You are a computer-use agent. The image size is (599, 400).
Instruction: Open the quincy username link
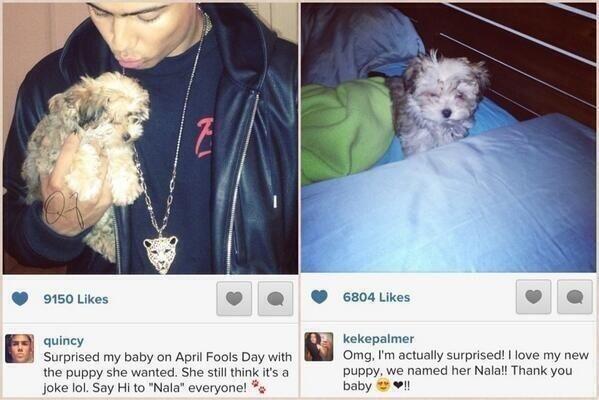pyautogui.click(x=63, y=340)
